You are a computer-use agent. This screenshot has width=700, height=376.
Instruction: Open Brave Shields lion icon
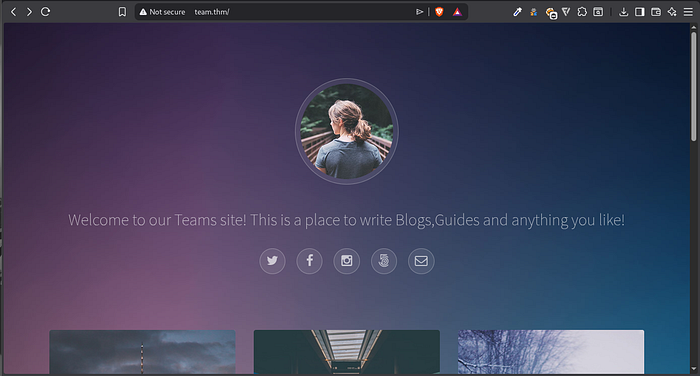(439, 12)
